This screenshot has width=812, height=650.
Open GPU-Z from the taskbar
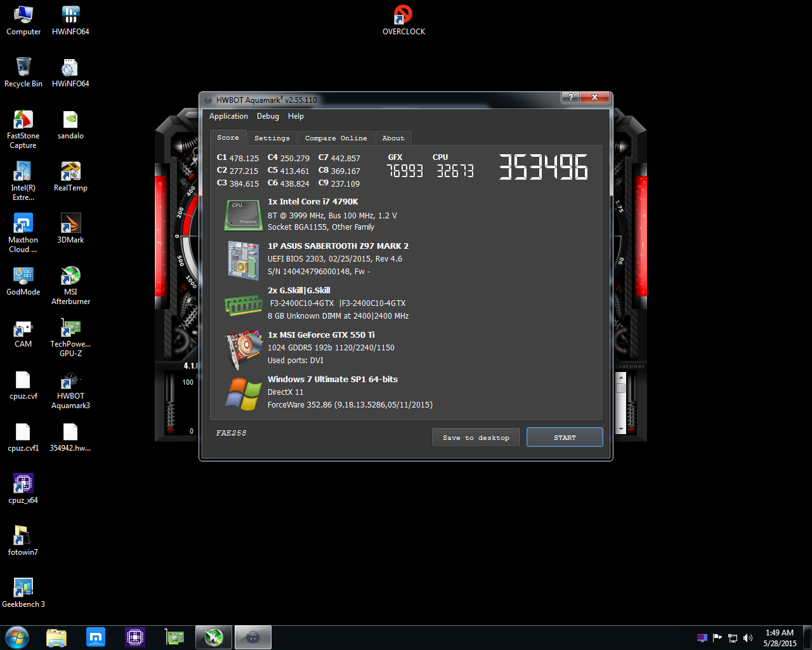tap(174, 637)
